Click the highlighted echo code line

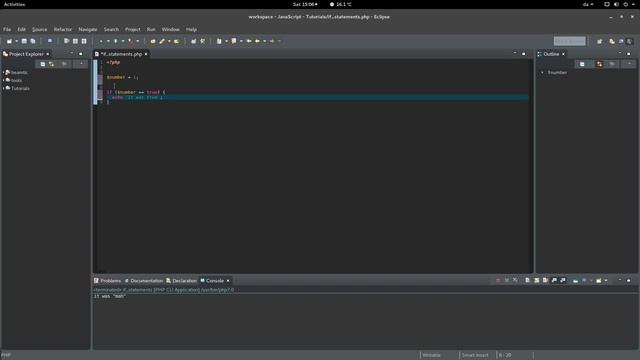pyautogui.click(x=318, y=97)
